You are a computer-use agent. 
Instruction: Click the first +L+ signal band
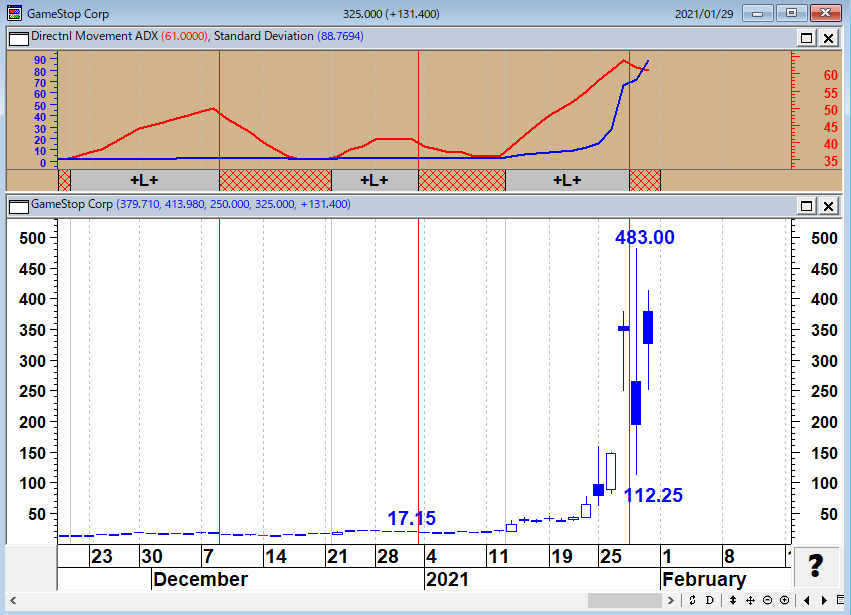coord(145,180)
